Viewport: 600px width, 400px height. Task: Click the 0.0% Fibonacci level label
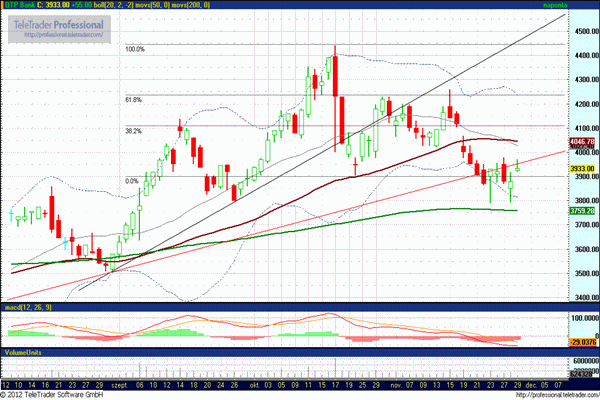pos(130,181)
